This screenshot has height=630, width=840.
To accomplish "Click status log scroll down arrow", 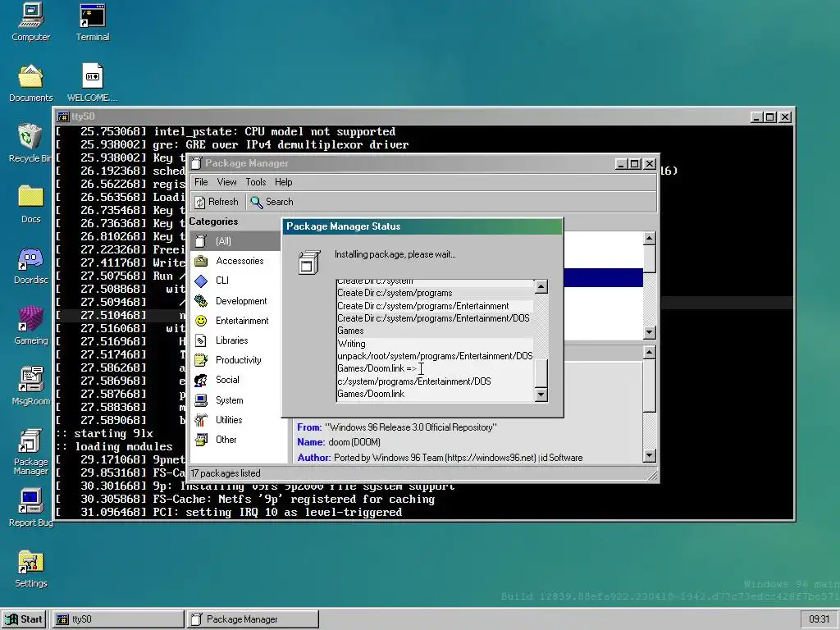I will click(x=541, y=395).
